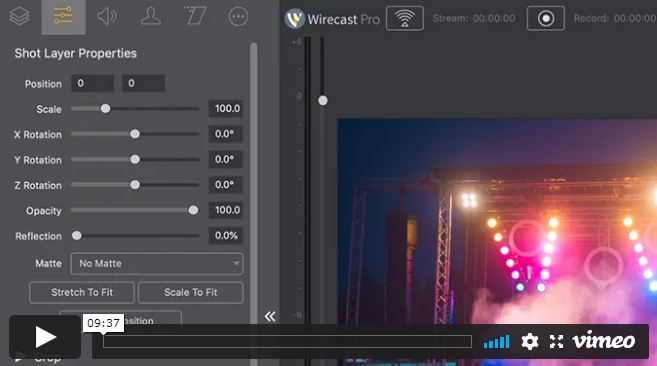The image size is (657, 366).
Task: Start streaming with the broadcast button
Action: 405,18
